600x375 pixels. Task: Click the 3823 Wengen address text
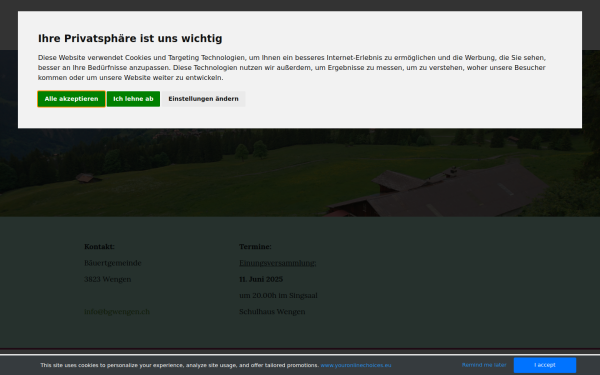(108, 279)
